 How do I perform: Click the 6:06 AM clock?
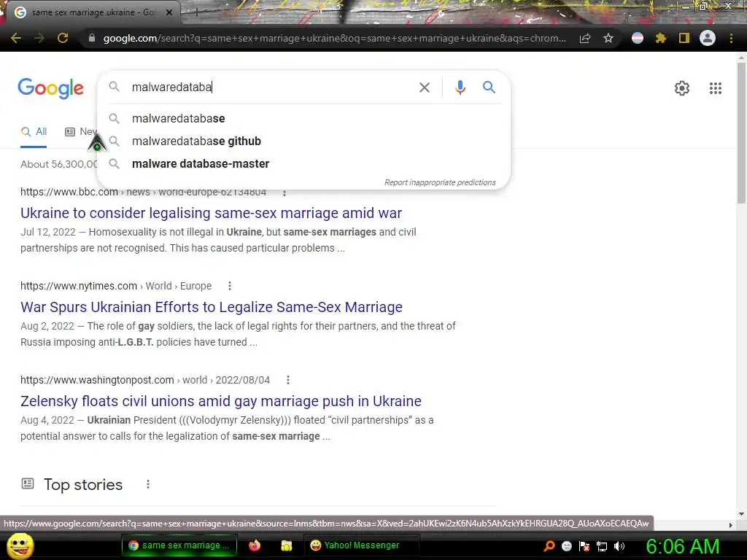pyautogui.click(x=682, y=546)
